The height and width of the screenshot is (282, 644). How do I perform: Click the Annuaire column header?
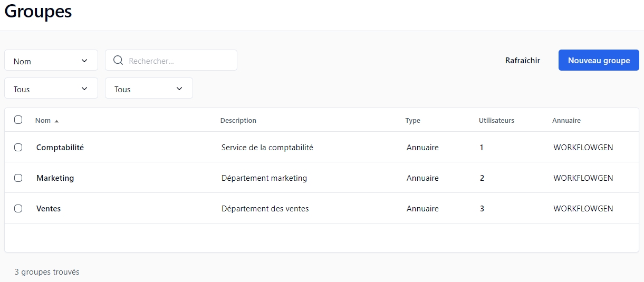pos(566,121)
